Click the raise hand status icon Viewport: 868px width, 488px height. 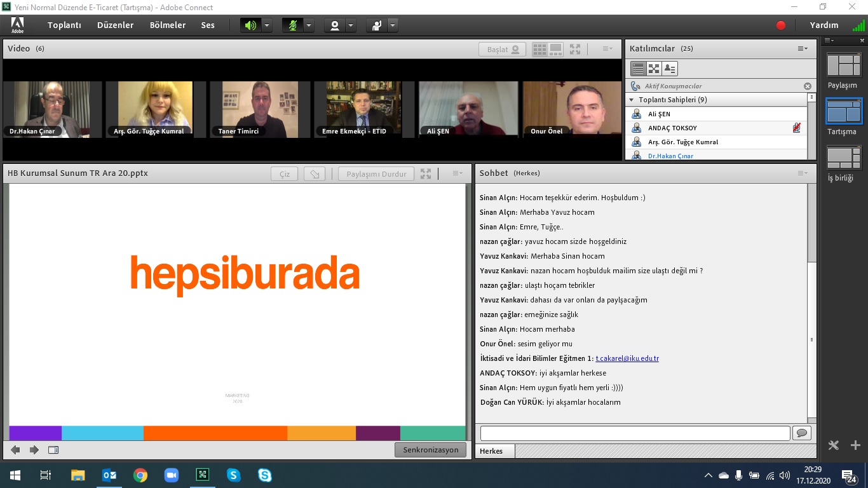[x=377, y=25]
